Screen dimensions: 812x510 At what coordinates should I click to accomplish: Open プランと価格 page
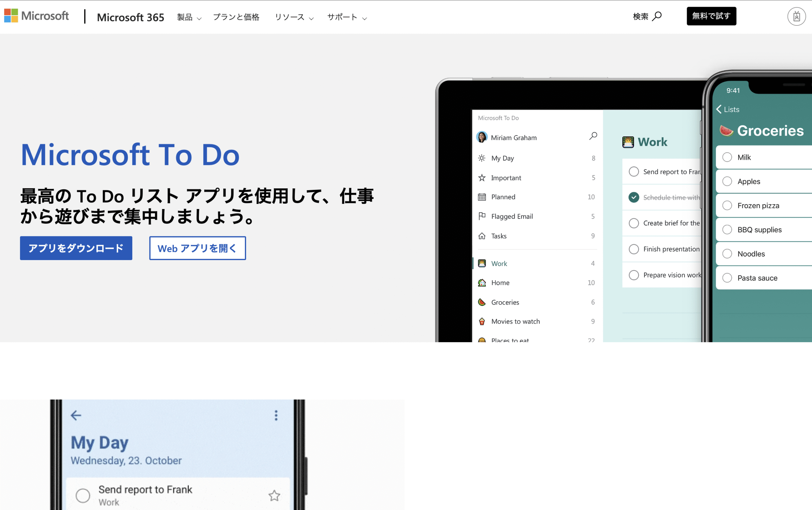[236, 17]
